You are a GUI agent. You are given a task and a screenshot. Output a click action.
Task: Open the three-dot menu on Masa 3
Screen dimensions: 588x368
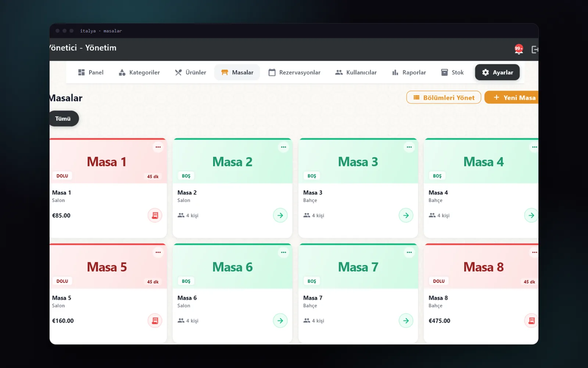tap(409, 147)
